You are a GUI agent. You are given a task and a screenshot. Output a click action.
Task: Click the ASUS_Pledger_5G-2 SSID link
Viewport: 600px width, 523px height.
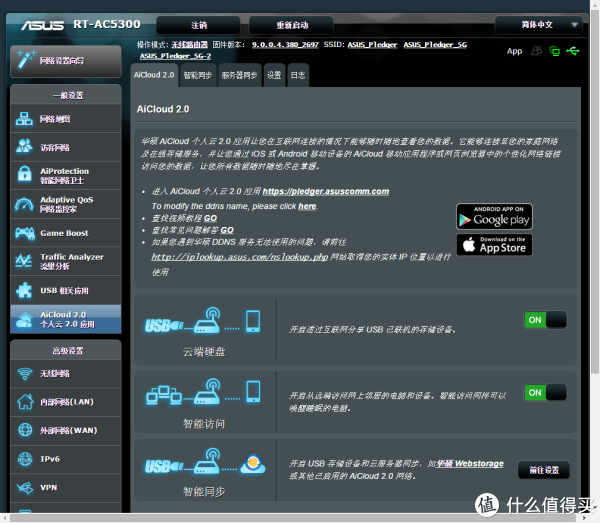(x=175, y=56)
